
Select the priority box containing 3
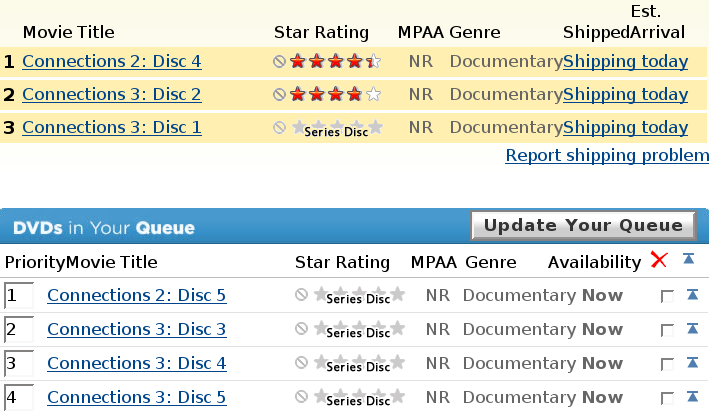click(x=19, y=364)
